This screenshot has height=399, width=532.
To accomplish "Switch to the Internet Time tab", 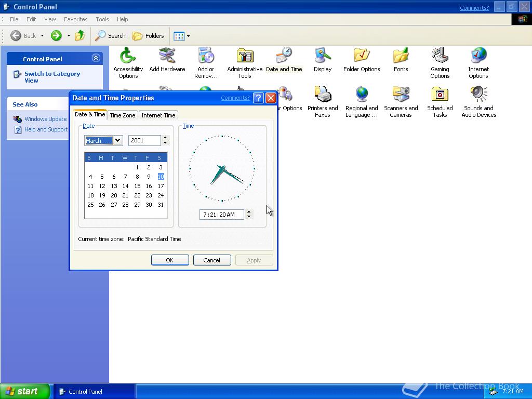I will [158, 115].
